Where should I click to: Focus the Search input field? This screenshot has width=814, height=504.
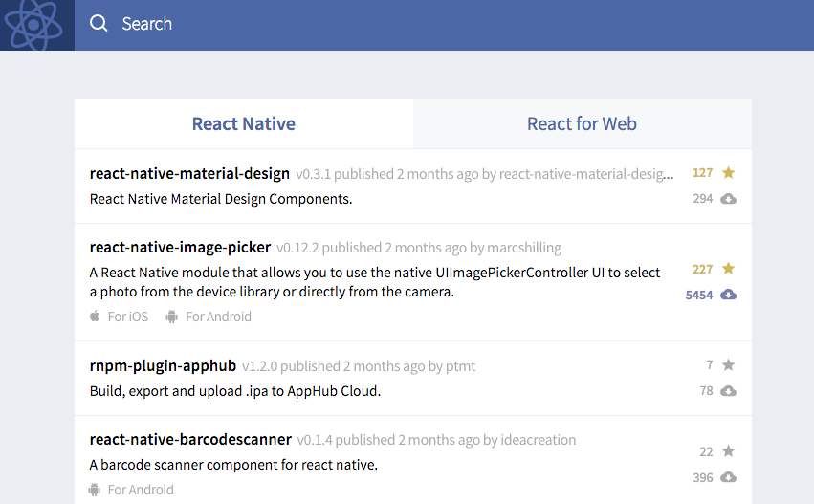coord(444,25)
